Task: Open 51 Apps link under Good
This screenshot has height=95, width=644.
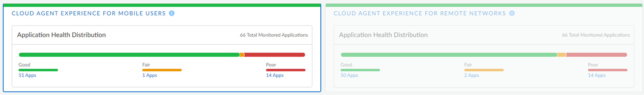Action: pos(27,75)
